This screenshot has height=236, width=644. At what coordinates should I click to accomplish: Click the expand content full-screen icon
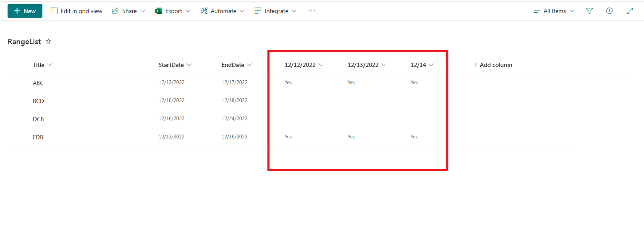pyautogui.click(x=630, y=11)
